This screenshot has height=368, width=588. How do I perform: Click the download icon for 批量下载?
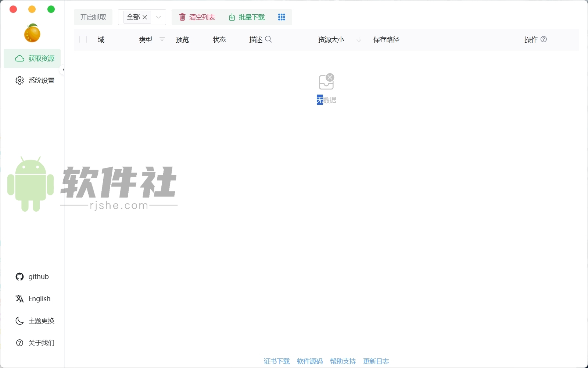click(232, 17)
